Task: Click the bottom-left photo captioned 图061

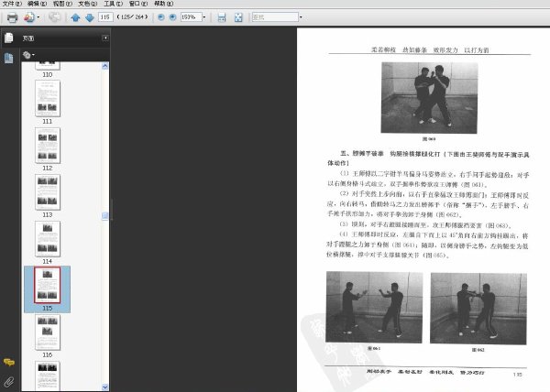Action: (x=374, y=307)
